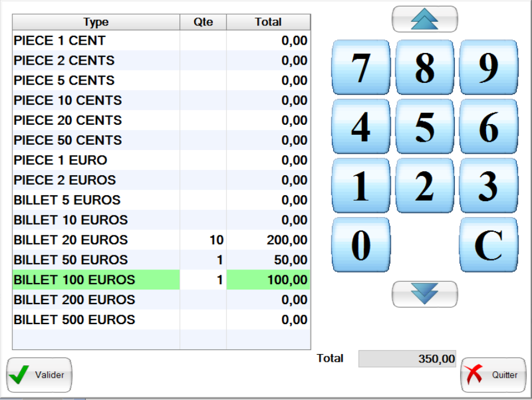This screenshot has width=532, height=400.
Task: Clear entry with the C key
Action: click(x=488, y=245)
